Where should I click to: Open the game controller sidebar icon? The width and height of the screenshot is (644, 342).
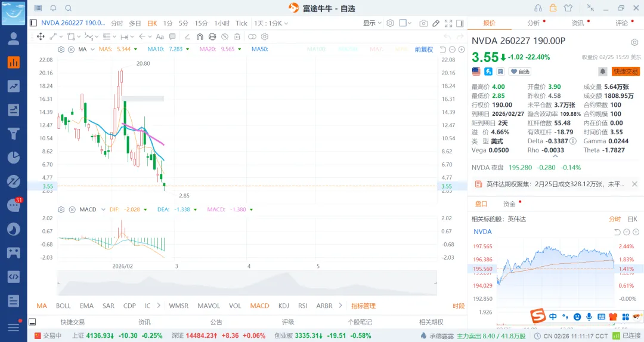pyautogui.click(x=14, y=253)
